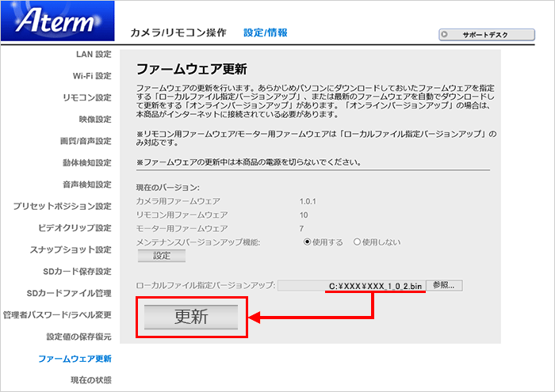The width and height of the screenshot is (555, 392).
Task: Open 現在の状態 sidebar item
Action: pos(90,380)
